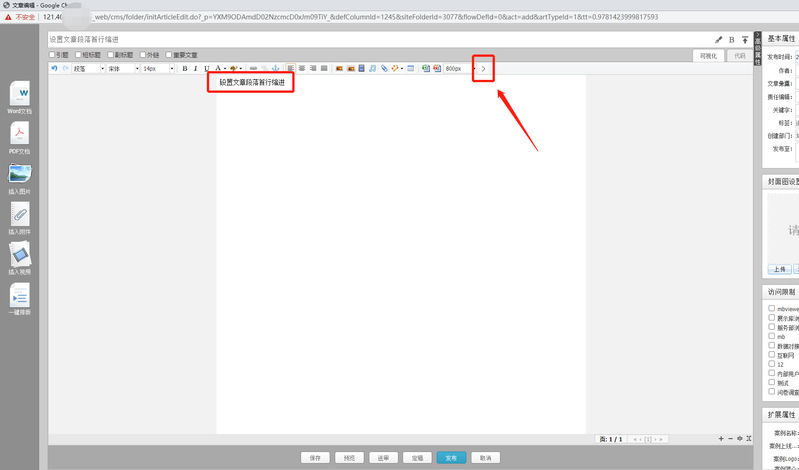Open the 插入图片 insert image tool

[x=20, y=174]
